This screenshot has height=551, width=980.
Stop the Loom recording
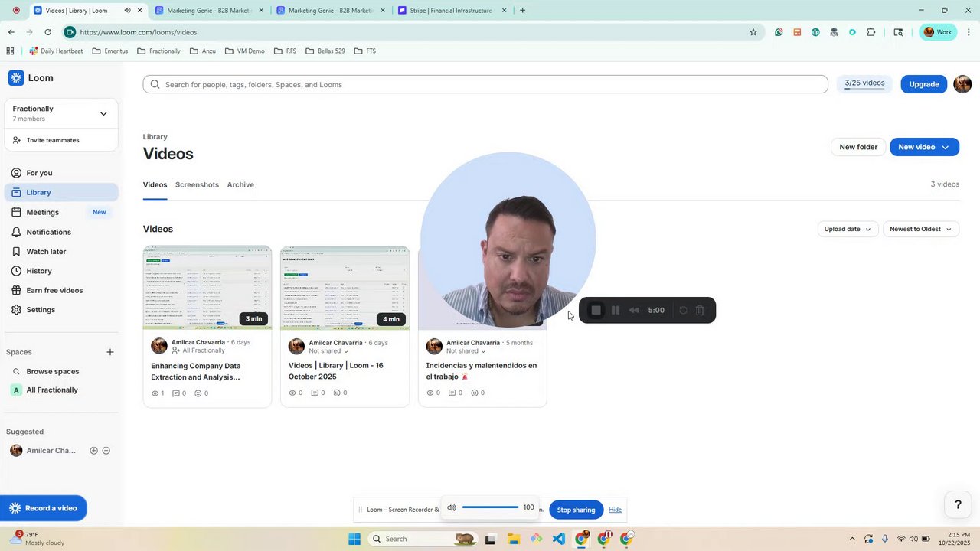click(596, 310)
